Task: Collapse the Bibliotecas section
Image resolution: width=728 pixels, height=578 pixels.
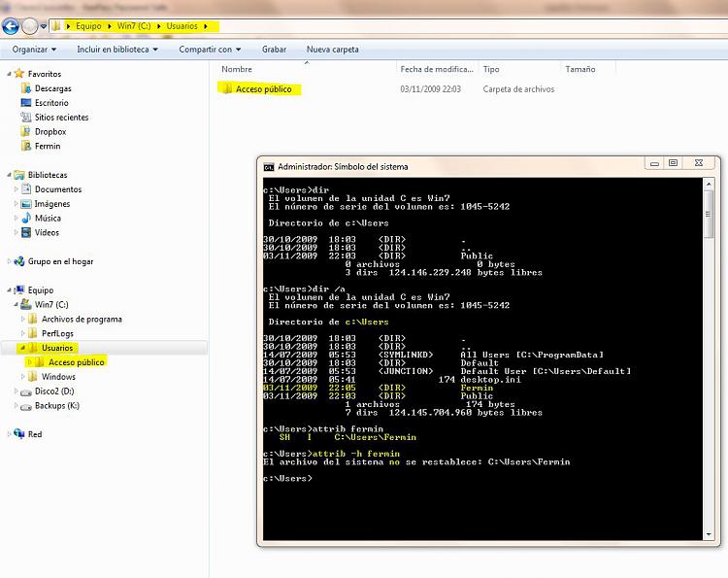Action: (9, 175)
